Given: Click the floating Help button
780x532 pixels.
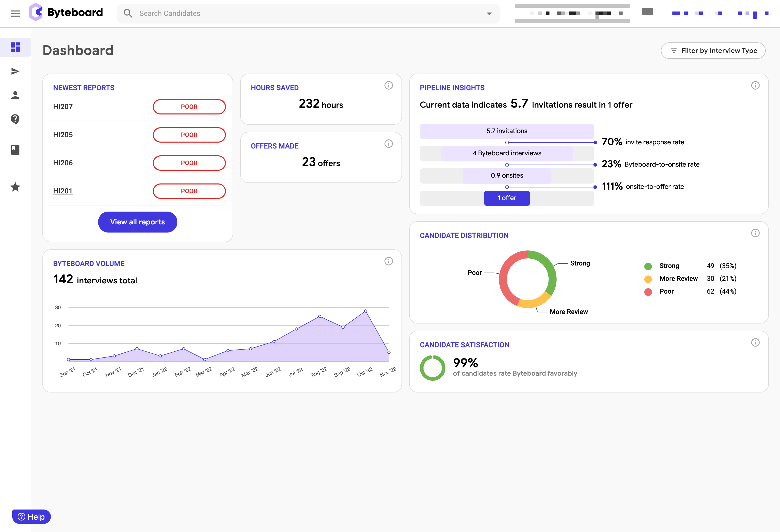Looking at the screenshot, I should click(x=31, y=517).
